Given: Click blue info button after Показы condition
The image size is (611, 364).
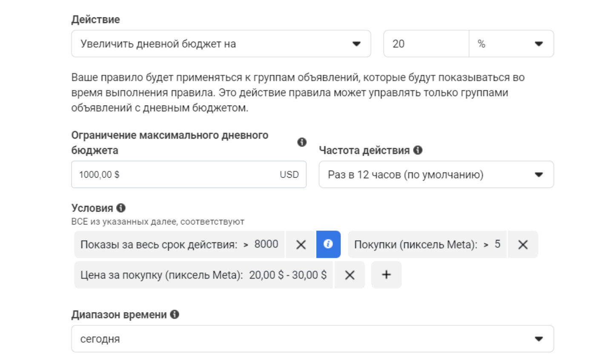Looking at the screenshot, I should click(328, 244).
